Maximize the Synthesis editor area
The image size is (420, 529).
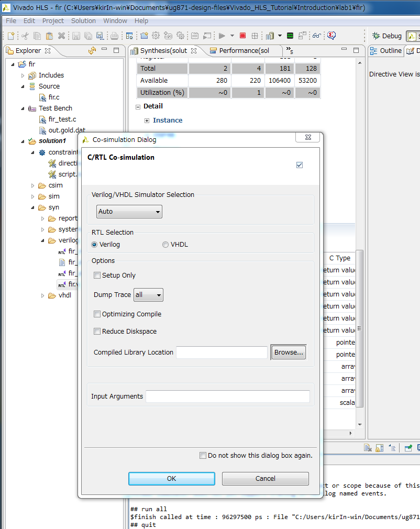356,50
